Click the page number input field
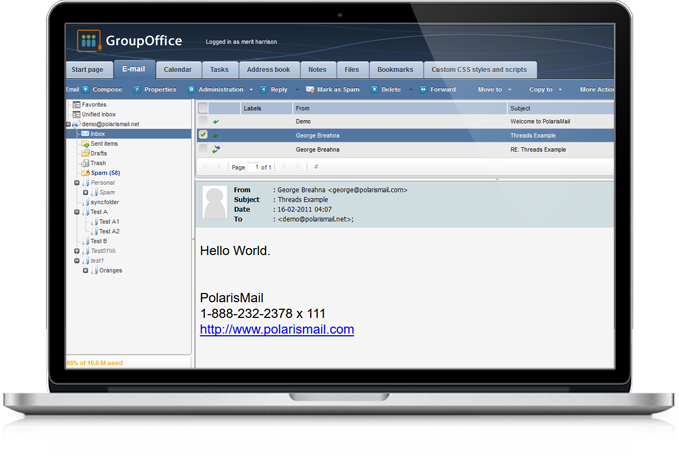679x456 pixels. 253,167
